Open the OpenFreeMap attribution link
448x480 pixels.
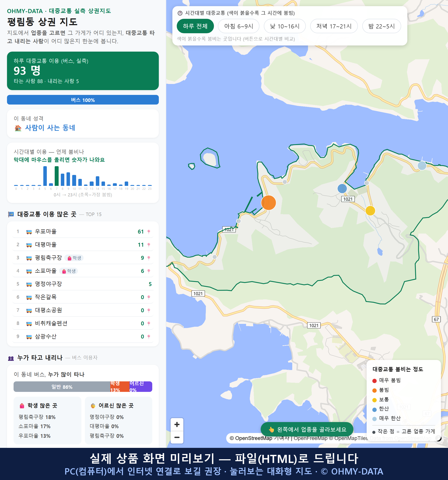tap(310, 438)
